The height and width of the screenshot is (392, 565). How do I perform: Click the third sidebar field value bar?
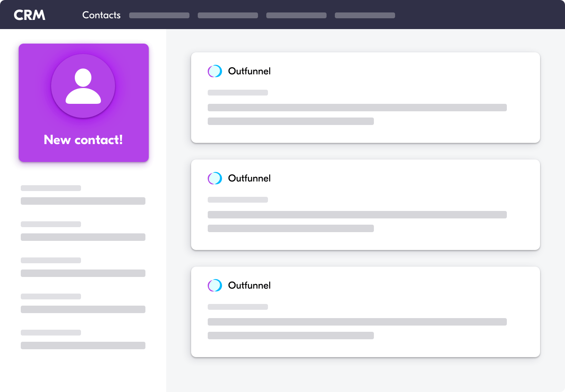coord(83,273)
